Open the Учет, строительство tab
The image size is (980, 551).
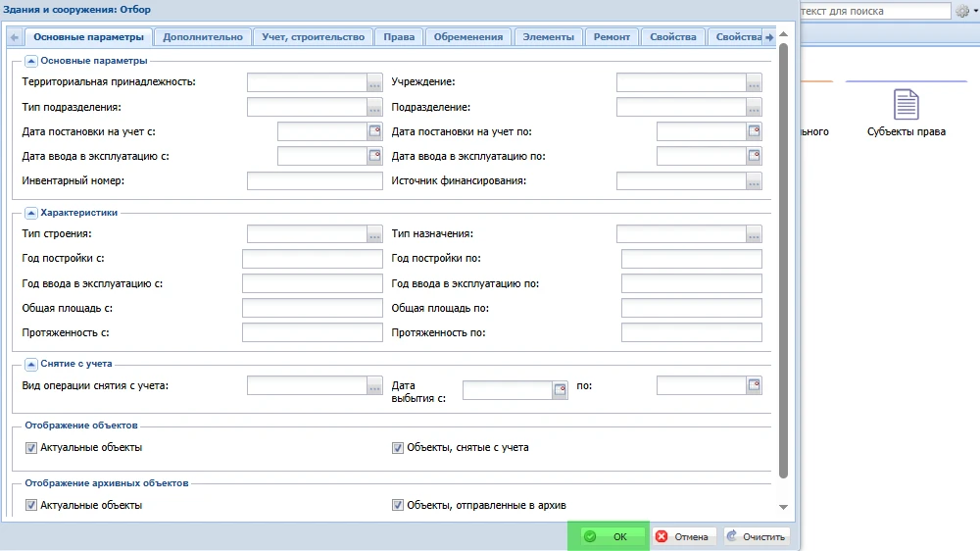(314, 37)
